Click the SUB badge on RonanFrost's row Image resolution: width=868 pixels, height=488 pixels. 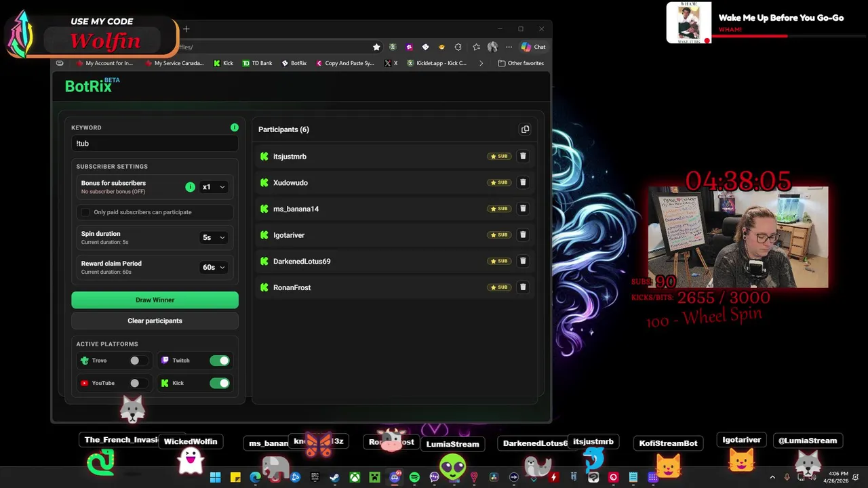499,287
